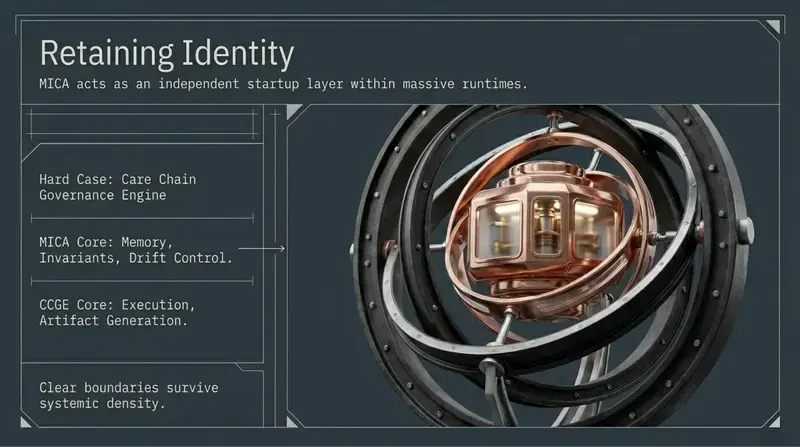Click the copper gyroscope core image

[x=548, y=240]
